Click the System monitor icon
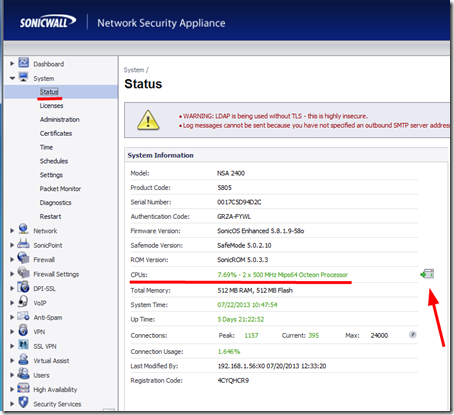This screenshot has height=415, width=454. coord(23,77)
